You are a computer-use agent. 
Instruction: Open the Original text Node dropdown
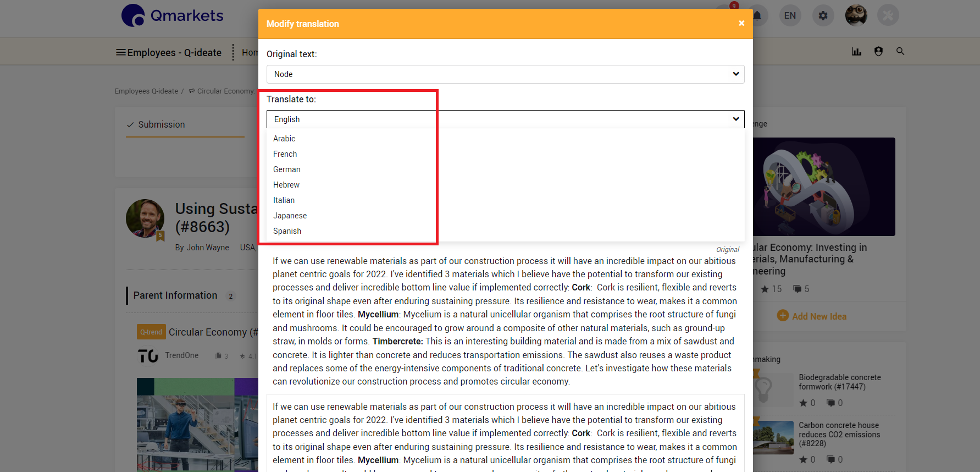click(505, 74)
